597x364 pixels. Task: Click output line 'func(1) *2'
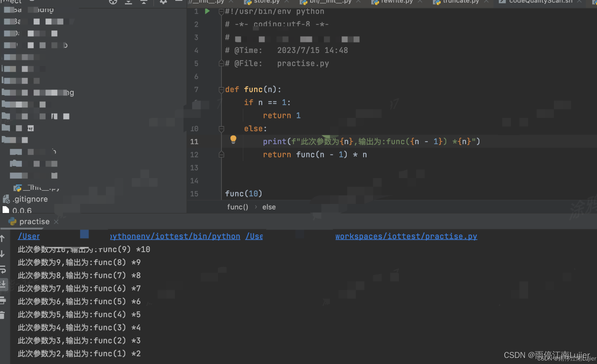point(79,354)
